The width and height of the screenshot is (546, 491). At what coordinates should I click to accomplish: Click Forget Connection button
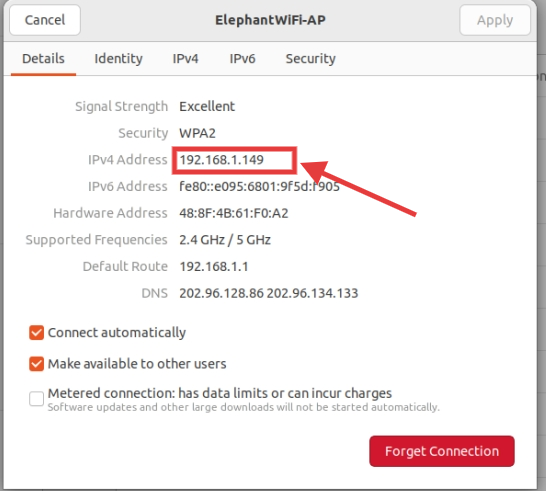click(442, 451)
